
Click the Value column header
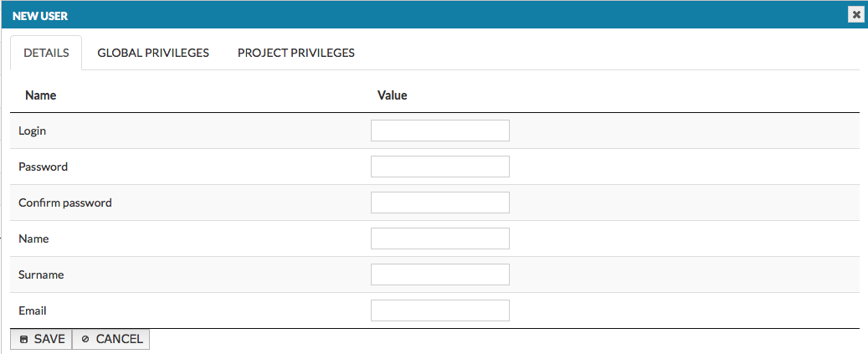pyautogui.click(x=392, y=95)
